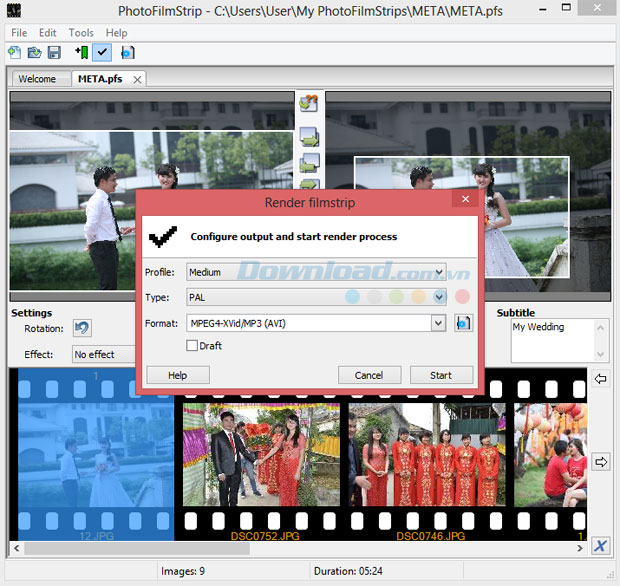
Task: Select the partially visible couple thumbnail at filmstrip end
Action: point(550,455)
